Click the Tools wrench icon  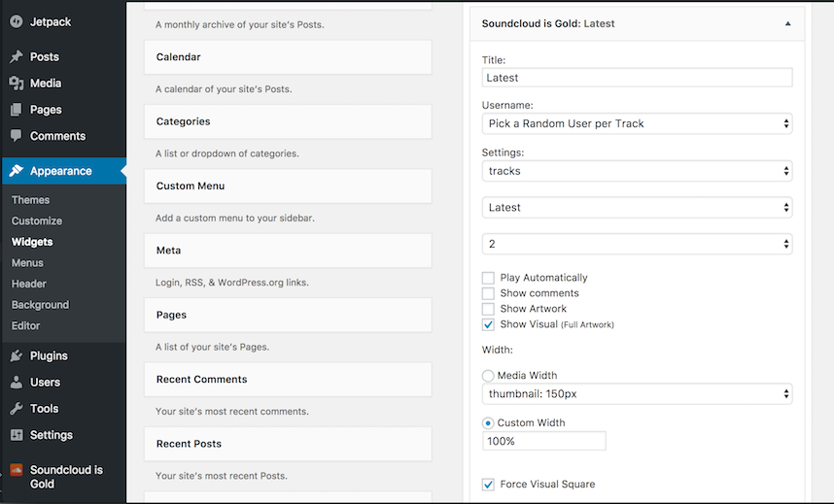point(17,408)
